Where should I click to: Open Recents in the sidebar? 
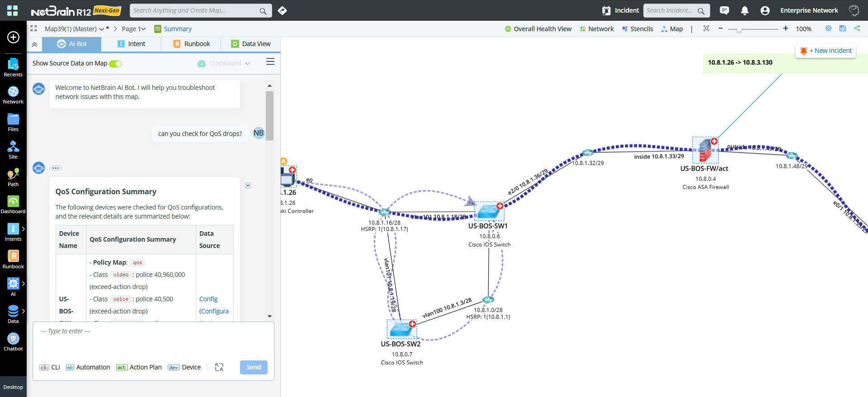[x=13, y=67]
